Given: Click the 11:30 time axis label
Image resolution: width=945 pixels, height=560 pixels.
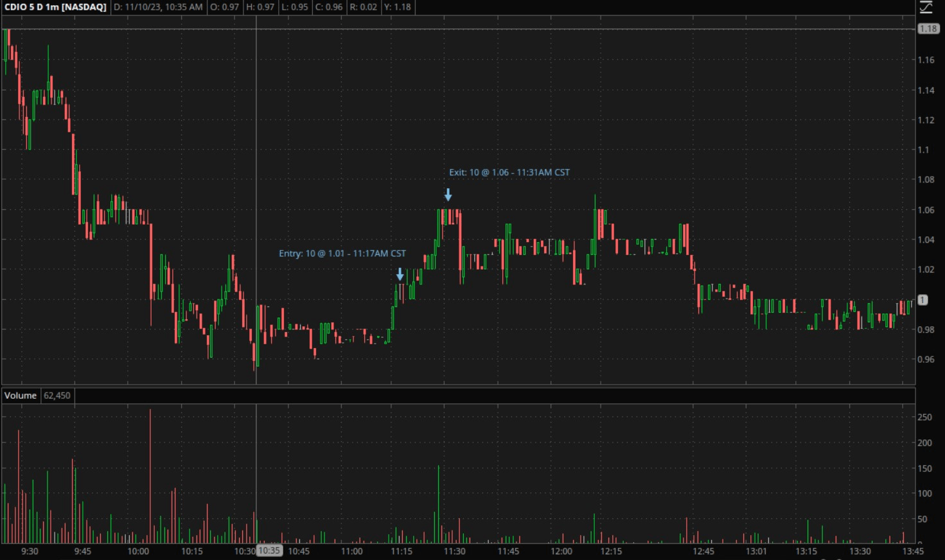Looking at the screenshot, I should click(454, 551).
